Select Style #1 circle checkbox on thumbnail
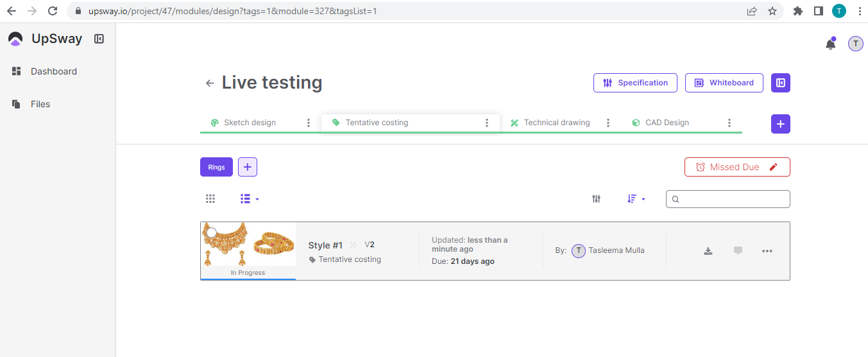Viewport: 868px width, 357px height. pyautogui.click(x=211, y=232)
